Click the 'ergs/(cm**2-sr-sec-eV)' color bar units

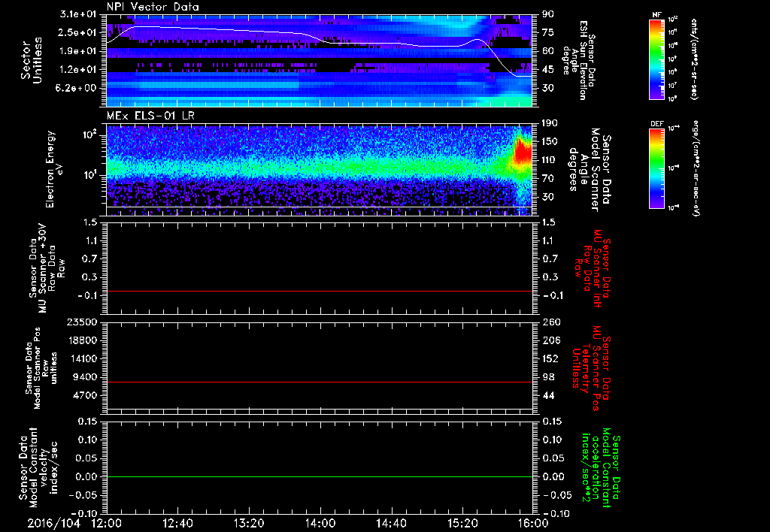pos(696,168)
